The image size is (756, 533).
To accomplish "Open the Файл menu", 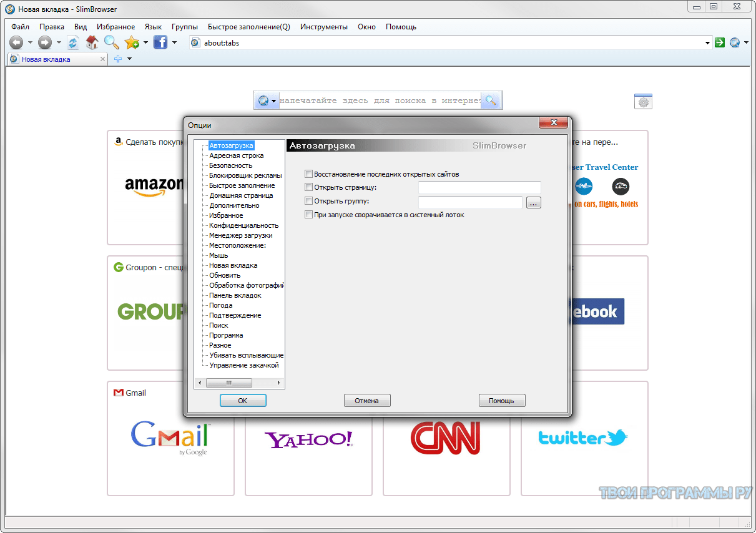I will click(20, 27).
